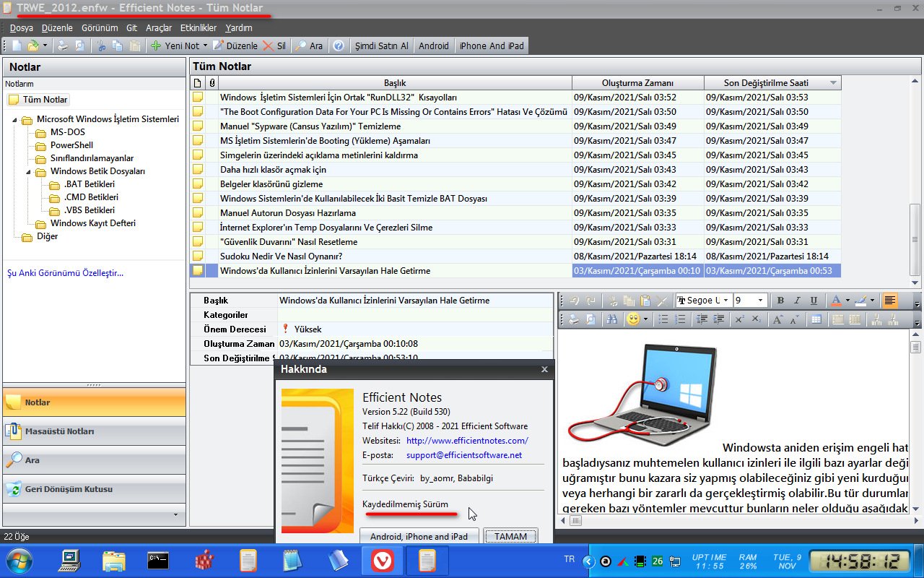Open the Yeni Not dropdown arrow
The width and height of the screenshot is (924, 578).
click(x=205, y=46)
